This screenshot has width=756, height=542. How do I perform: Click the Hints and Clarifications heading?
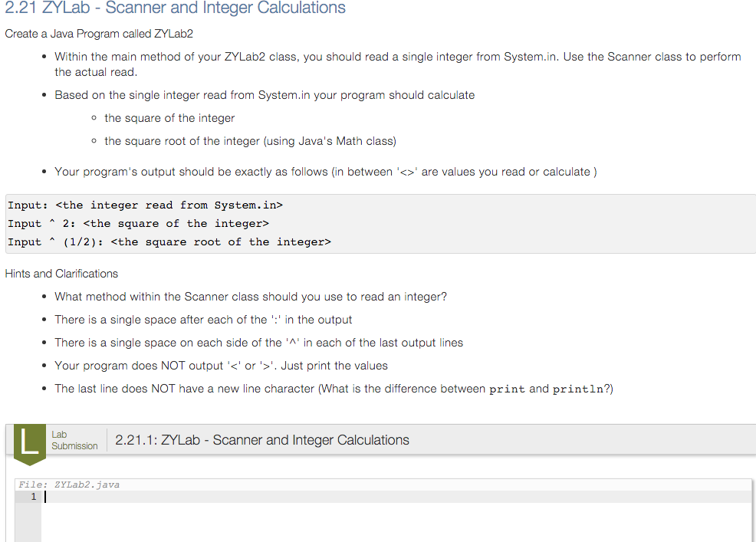[x=61, y=274]
